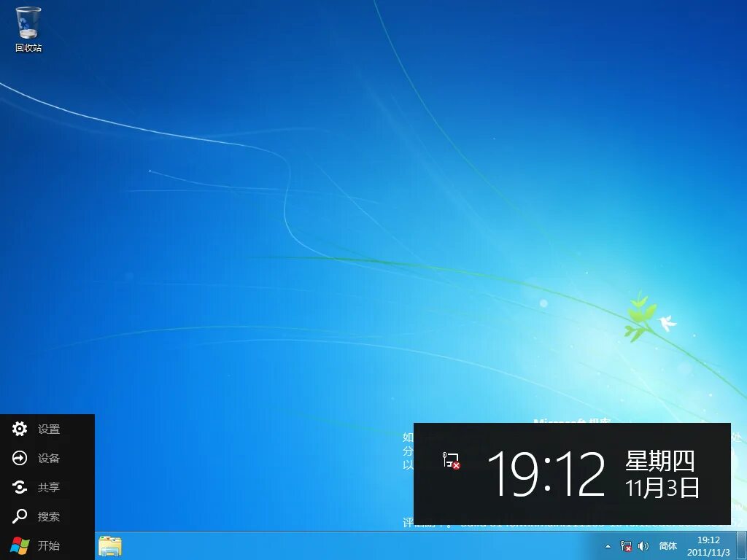
Task: Click the 2011/11/3 date in taskbar
Action: [708, 553]
